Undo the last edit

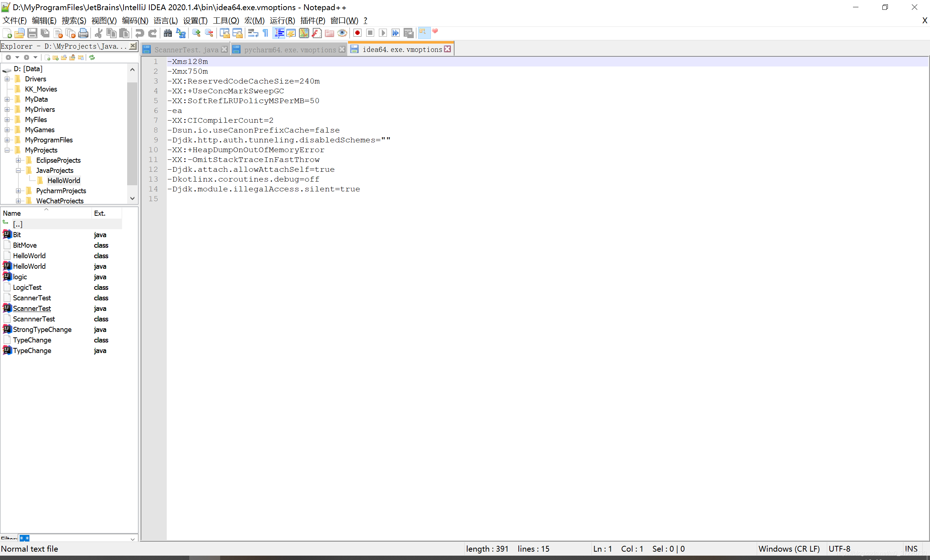pyautogui.click(x=139, y=33)
